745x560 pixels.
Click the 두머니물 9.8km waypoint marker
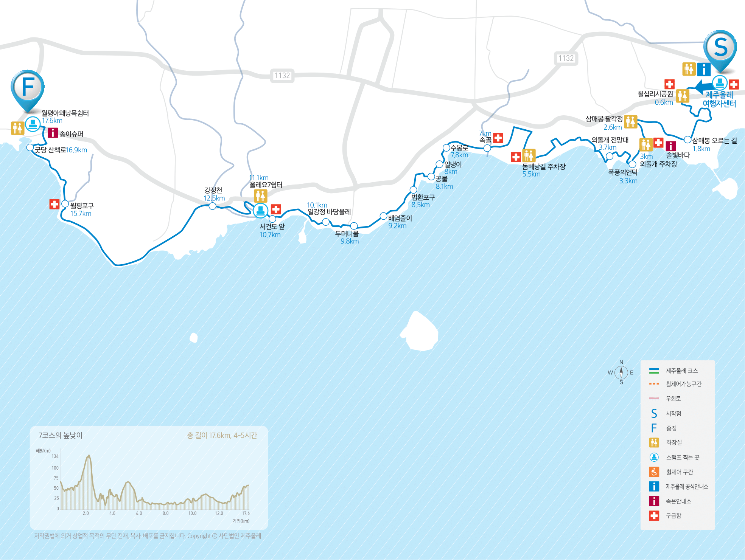354,226
